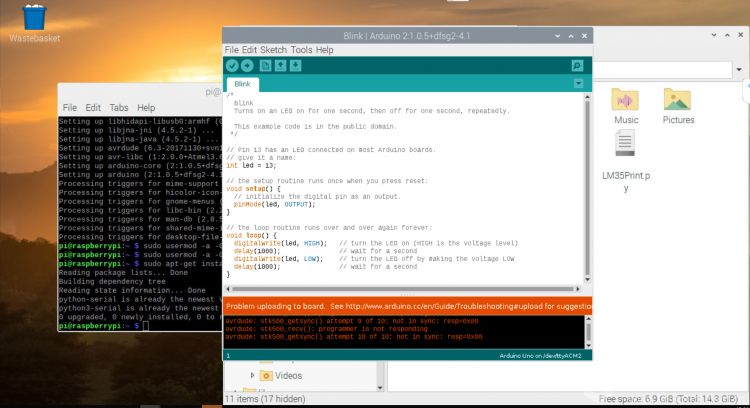Open the Arduino Sketch menu
The image size is (750, 408).
[273, 50]
